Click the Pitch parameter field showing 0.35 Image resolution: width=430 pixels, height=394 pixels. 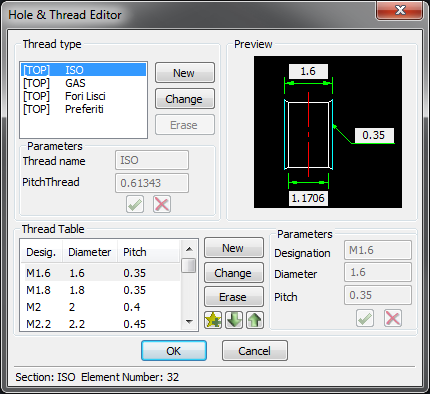click(378, 295)
